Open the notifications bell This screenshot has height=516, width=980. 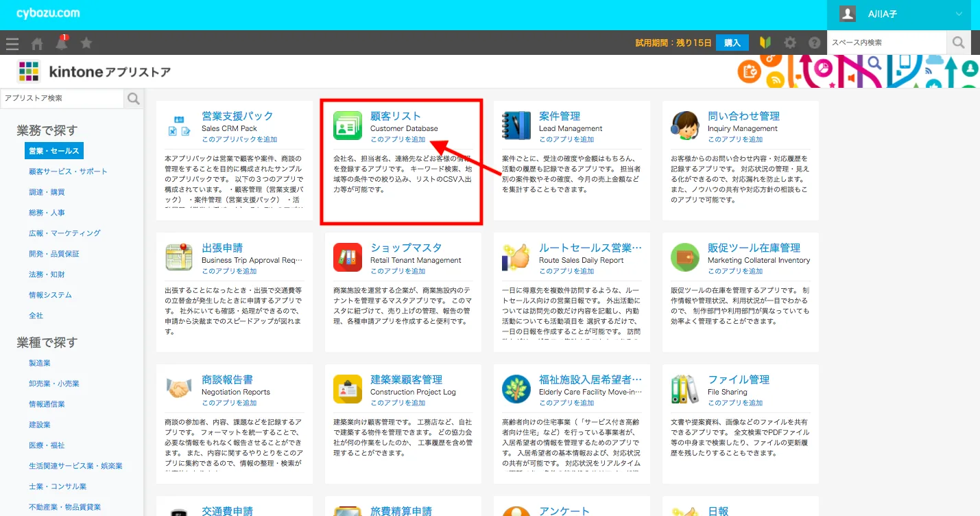(x=62, y=43)
